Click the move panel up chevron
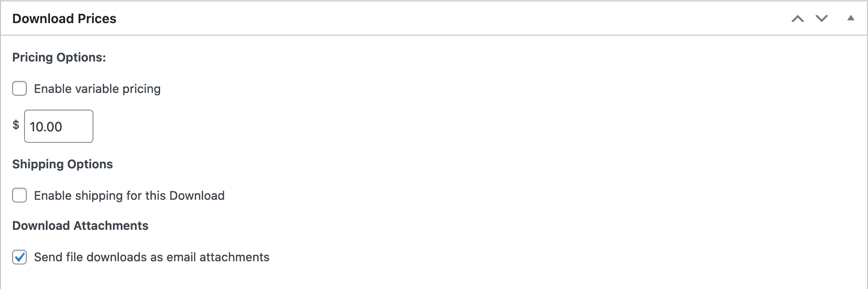This screenshot has width=868, height=289. [x=798, y=18]
